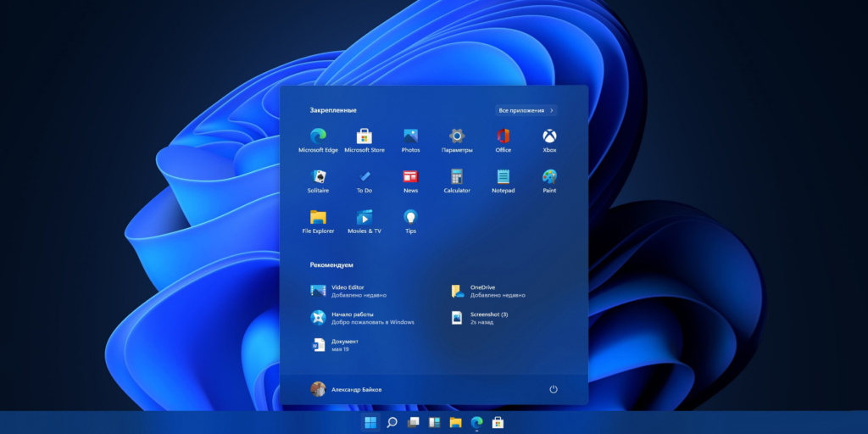This screenshot has height=434, width=868.
Task: Open the Tips app
Action: click(410, 221)
